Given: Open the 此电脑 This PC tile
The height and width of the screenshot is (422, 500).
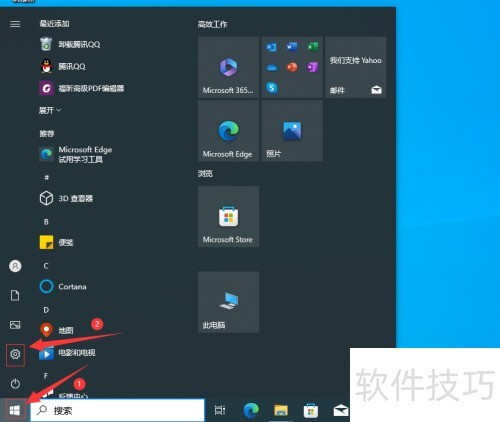Looking at the screenshot, I should pyautogui.click(x=228, y=302).
